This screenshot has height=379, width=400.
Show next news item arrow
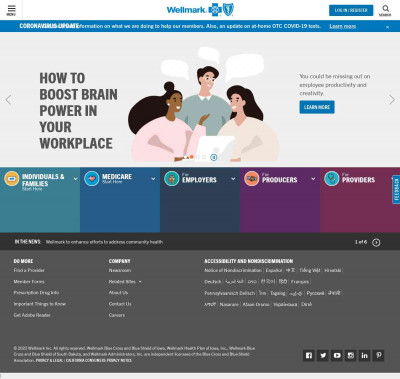click(x=376, y=242)
